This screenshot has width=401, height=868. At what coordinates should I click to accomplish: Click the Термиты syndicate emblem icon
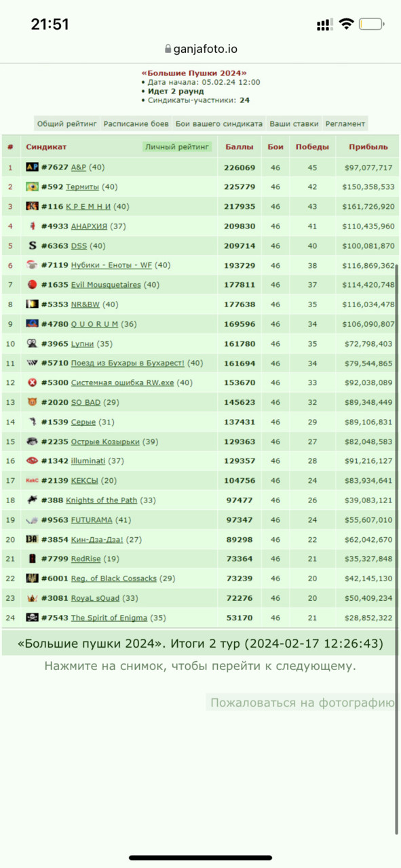(32, 186)
